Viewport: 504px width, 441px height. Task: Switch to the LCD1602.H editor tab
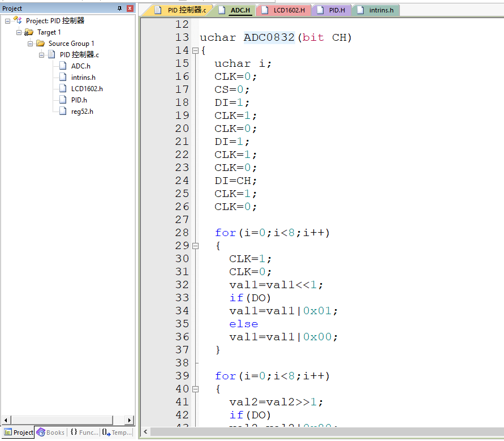tap(283, 10)
